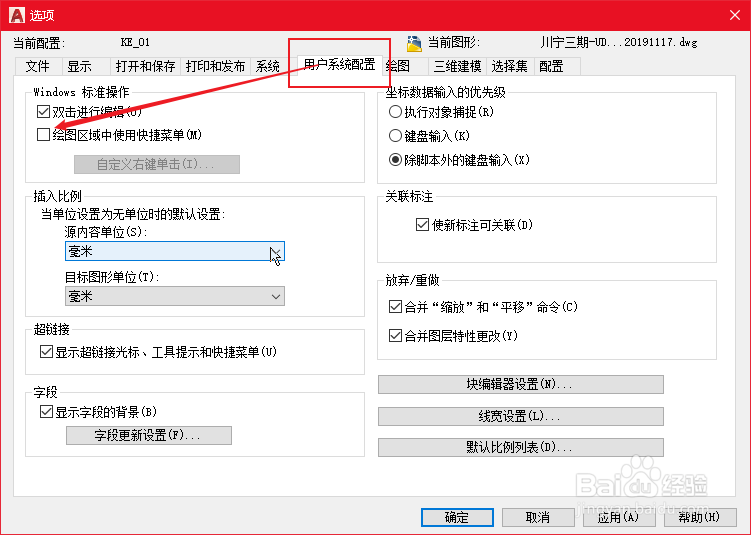
Task: Open 线宽设置 button
Action: pyautogui.click(x=521, y=416)
